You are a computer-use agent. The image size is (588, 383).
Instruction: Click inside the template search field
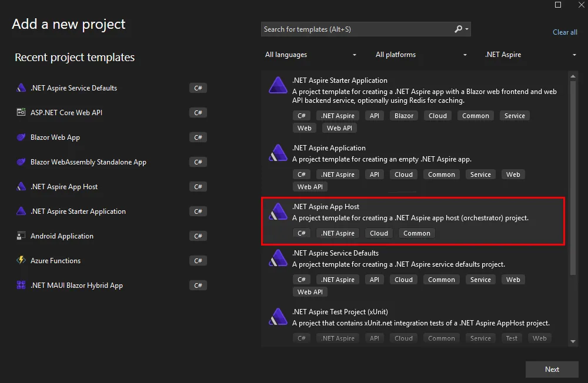tap(353, 29)
